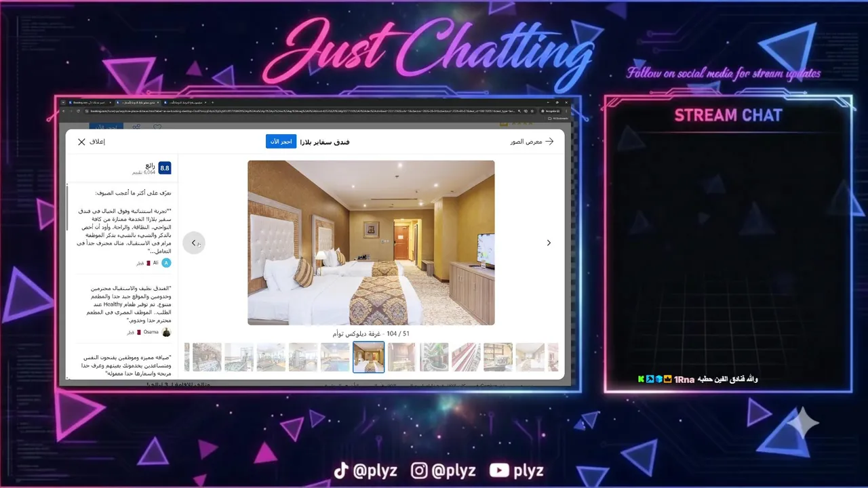Click the YouTube logo icon
868x488 pixels.
[499, 470]
